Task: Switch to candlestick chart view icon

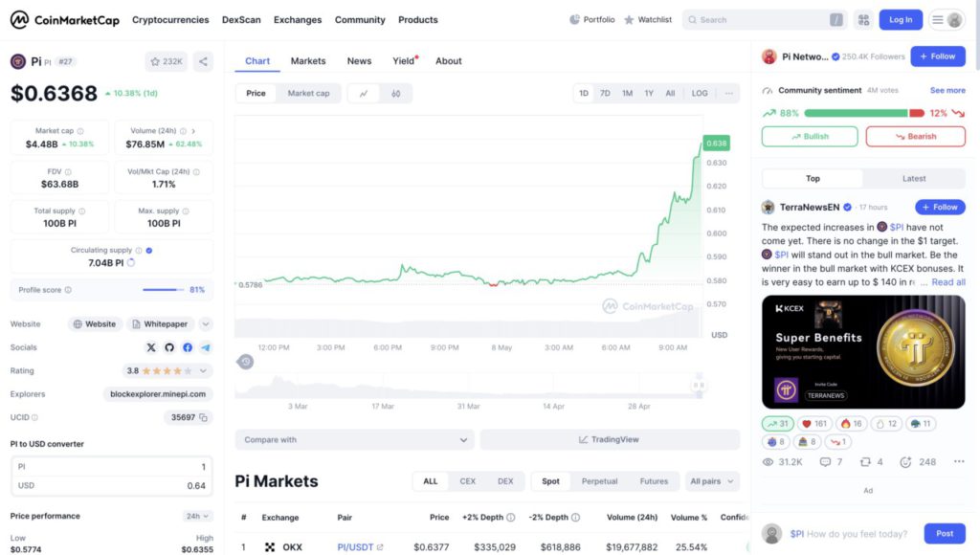Action: [x=396, y=94]
